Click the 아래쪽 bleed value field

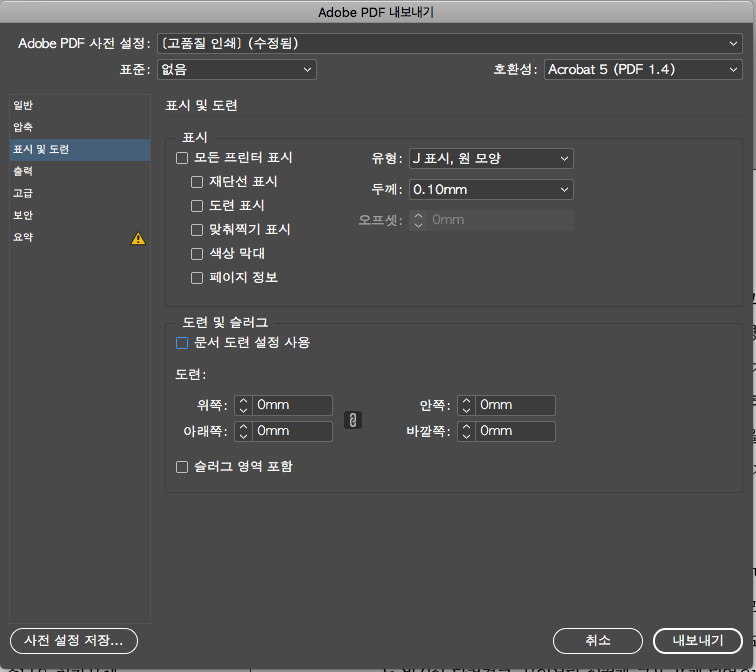point(292,431)
